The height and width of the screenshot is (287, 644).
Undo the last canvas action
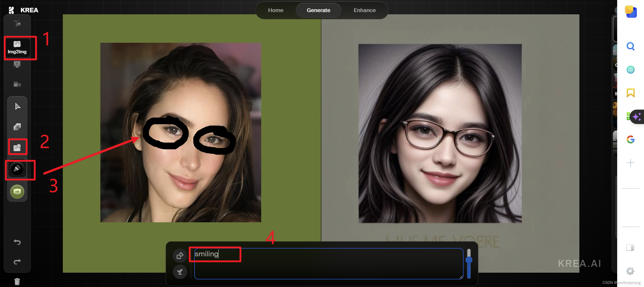pyautogui.click(x=17, y=242)
